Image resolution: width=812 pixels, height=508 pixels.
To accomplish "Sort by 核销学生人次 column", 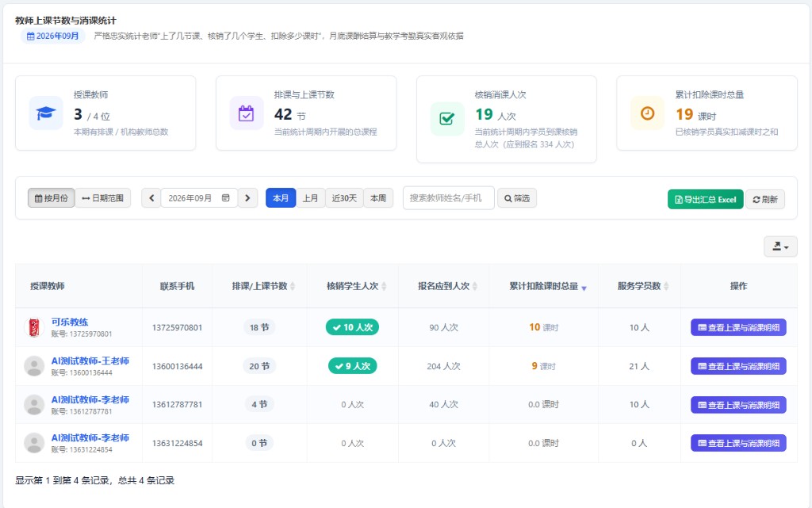I will click(x=384, y=286).
